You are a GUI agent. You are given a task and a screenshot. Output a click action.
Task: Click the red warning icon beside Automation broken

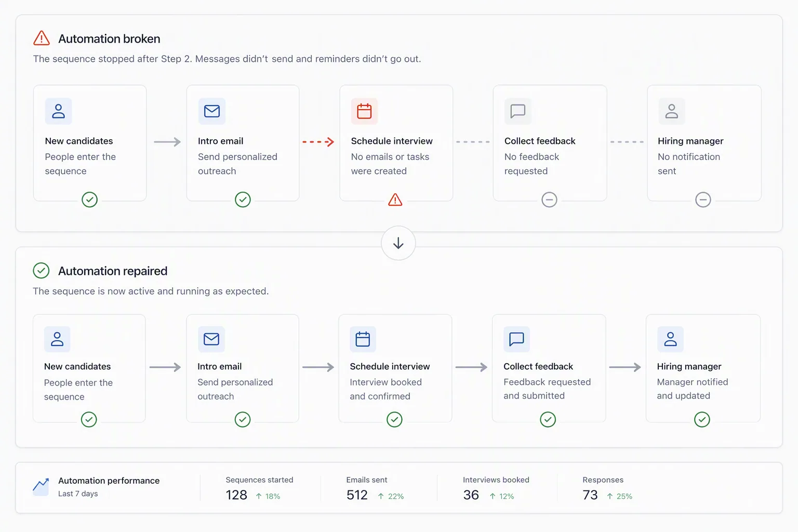coord(42,38)
